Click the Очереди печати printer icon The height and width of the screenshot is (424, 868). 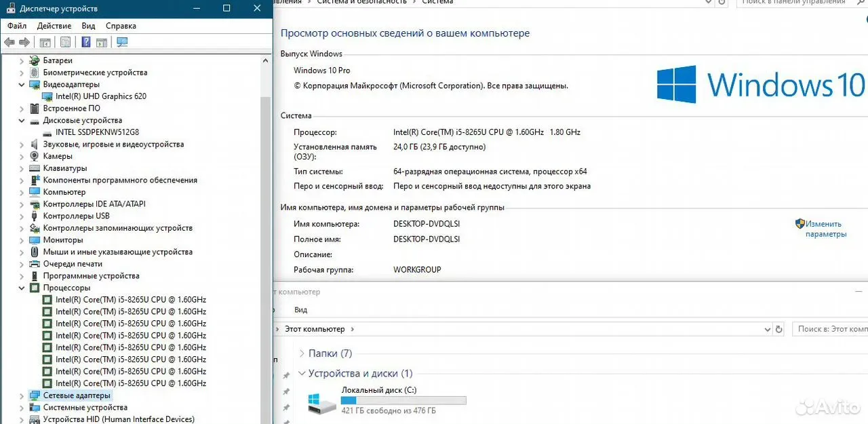click(x=35, y=264)
